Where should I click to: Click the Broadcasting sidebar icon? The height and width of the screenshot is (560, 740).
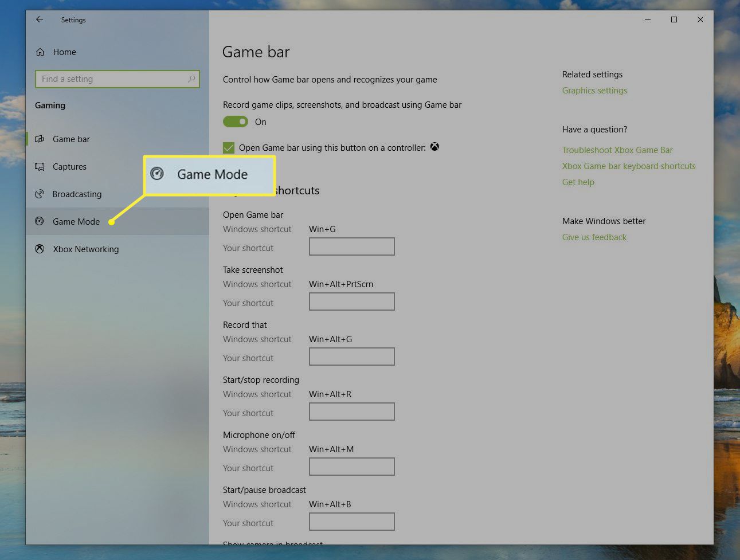pos(40,194)
